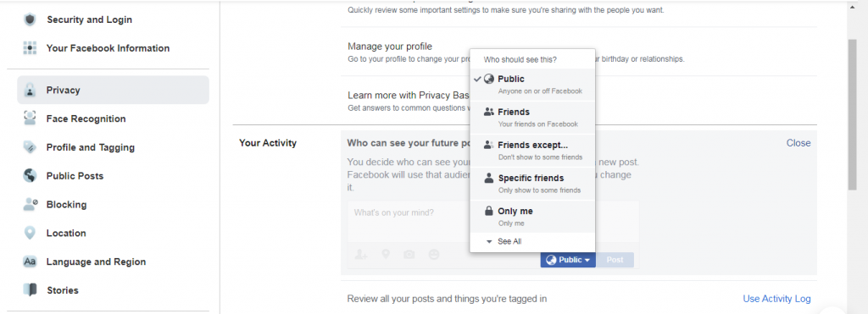Choose Public audience option
Image resolution: width=868 pixels, height=314 pixels.
pyautogui.click(x=532, y=85)
